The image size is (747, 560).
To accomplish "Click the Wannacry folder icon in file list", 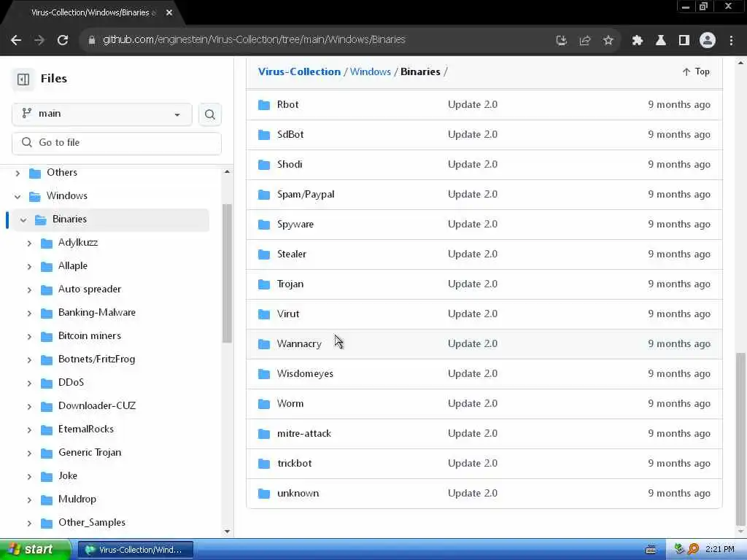I will (x=264, y=344).
